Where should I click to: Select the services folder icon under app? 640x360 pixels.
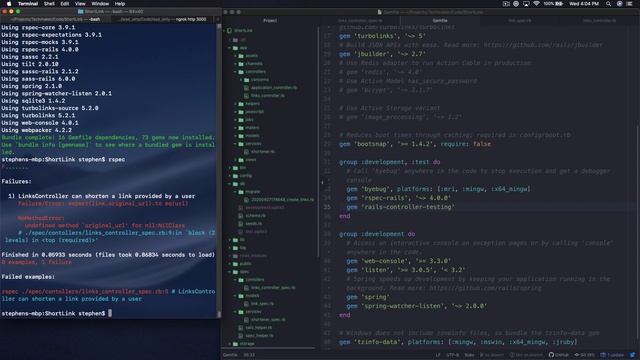point(241,144)
